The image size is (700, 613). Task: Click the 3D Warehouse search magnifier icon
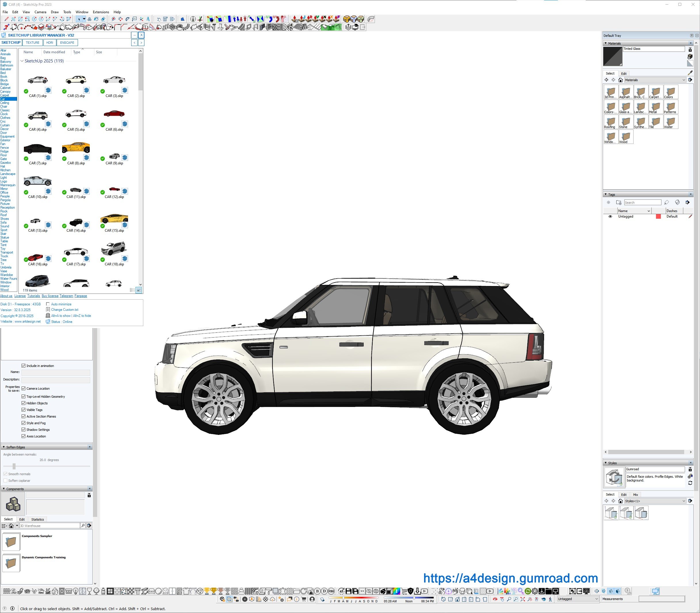tap(83, 526)
